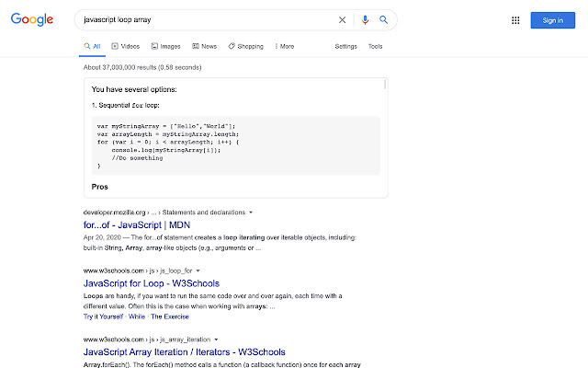
Task: Click the featured snippet scrollbar
Action: [x=385, y=85]
